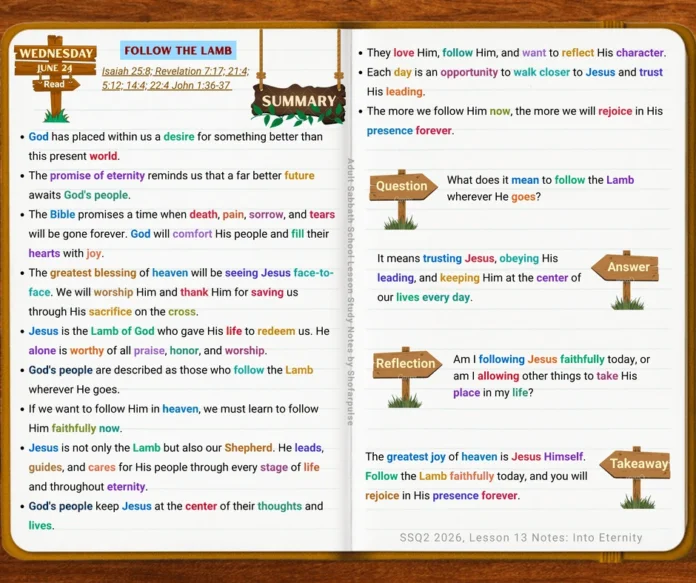Open the Isaiah 25:8; Revelation 7:17 reference line

pos(176,71)
